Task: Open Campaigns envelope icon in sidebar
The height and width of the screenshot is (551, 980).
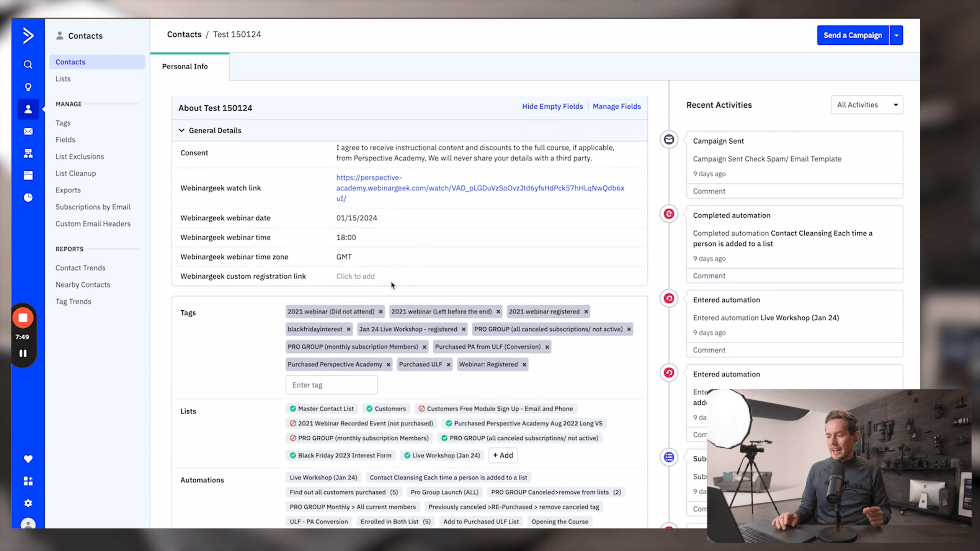Action: coord(28,131)
